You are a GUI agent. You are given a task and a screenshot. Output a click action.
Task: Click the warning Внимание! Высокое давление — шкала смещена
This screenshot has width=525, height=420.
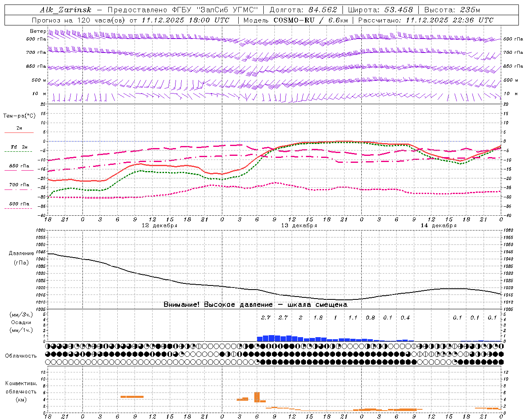pos(256,305)
